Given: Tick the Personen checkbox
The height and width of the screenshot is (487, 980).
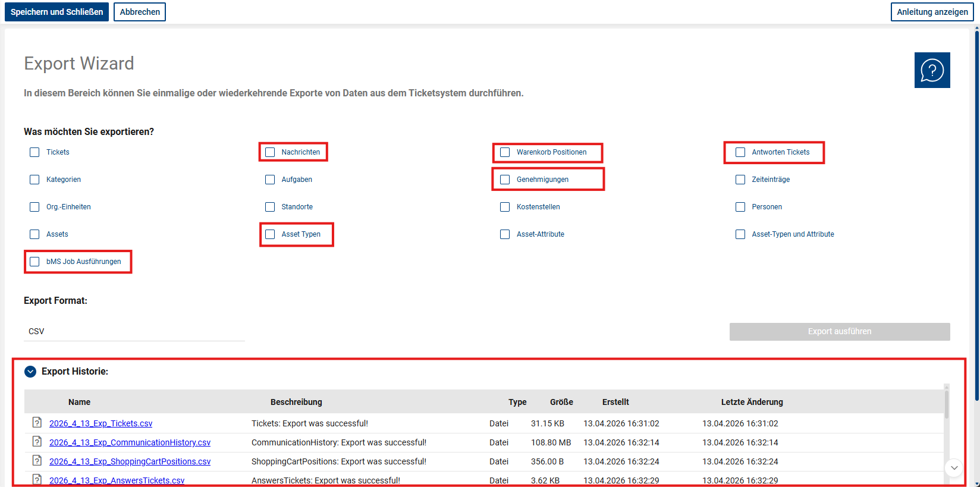Looking at the screenshot, I should (740, 207).
